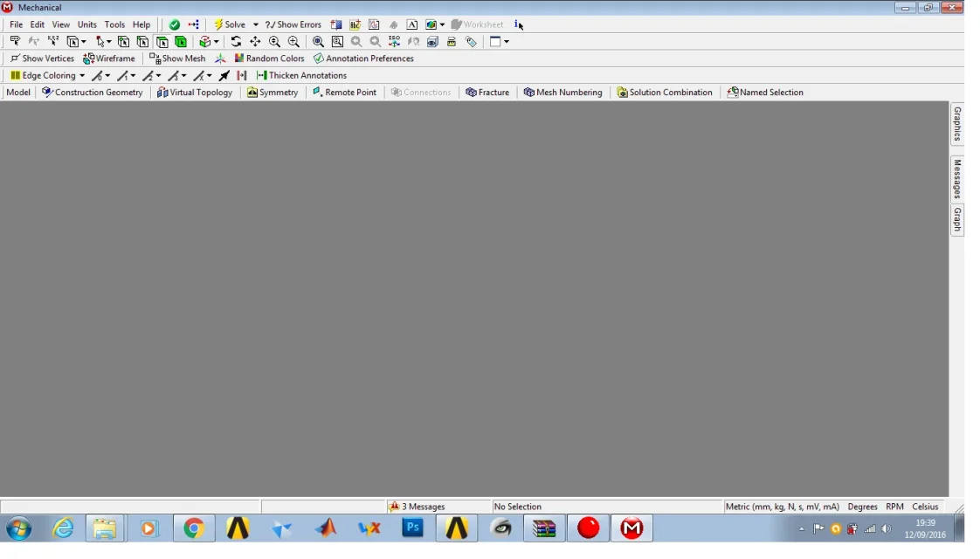Toggle Show Vertices display
This screenshot has height=559, width=980.
pyautogui.click(x=43, y=59)
